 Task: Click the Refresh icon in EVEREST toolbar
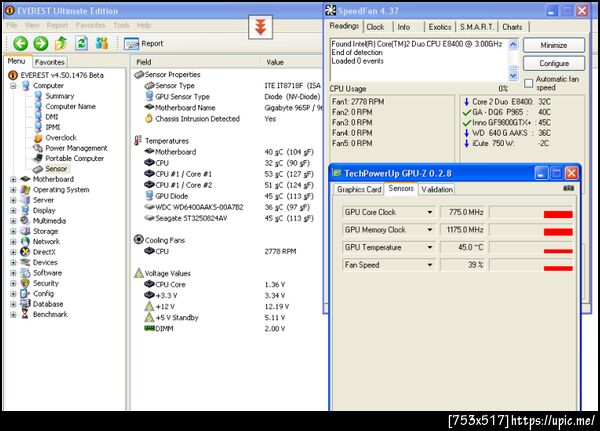[81, 43]
